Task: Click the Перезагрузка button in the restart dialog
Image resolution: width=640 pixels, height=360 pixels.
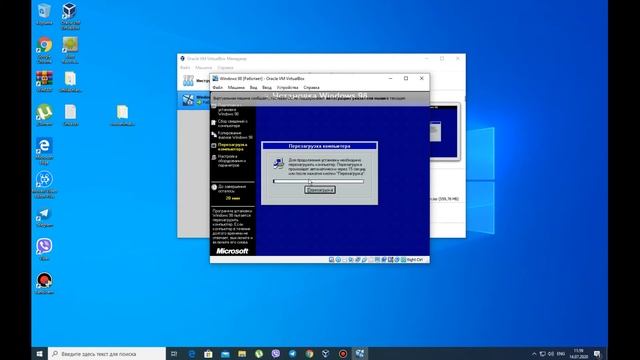Action: click(x=320, y=190)
